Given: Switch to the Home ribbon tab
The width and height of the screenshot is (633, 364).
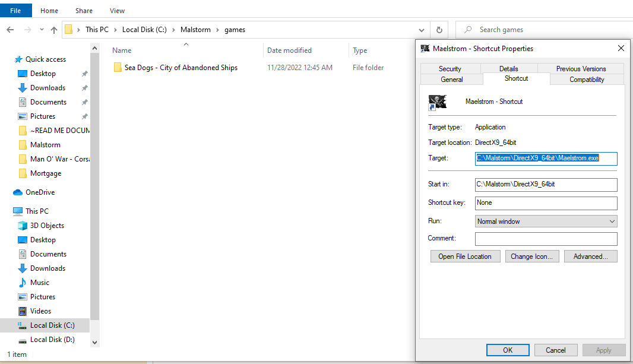Looking at the screenshot, I should pos(49,11).
